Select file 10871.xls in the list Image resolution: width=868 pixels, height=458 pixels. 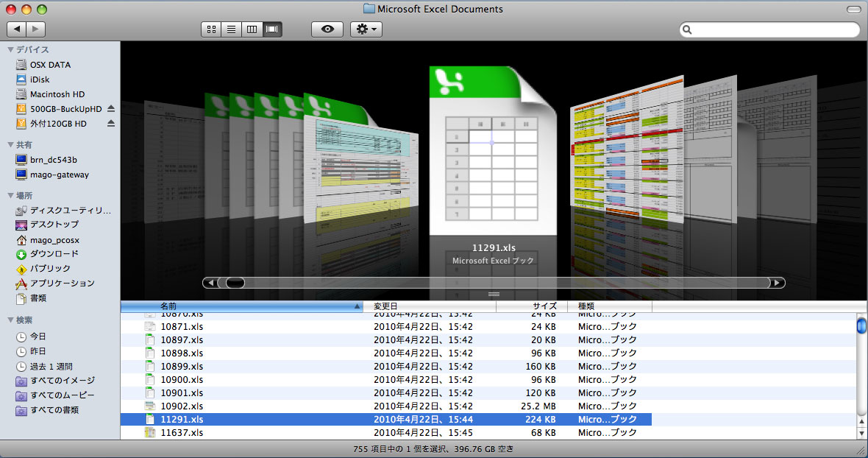tap(386, 327)
